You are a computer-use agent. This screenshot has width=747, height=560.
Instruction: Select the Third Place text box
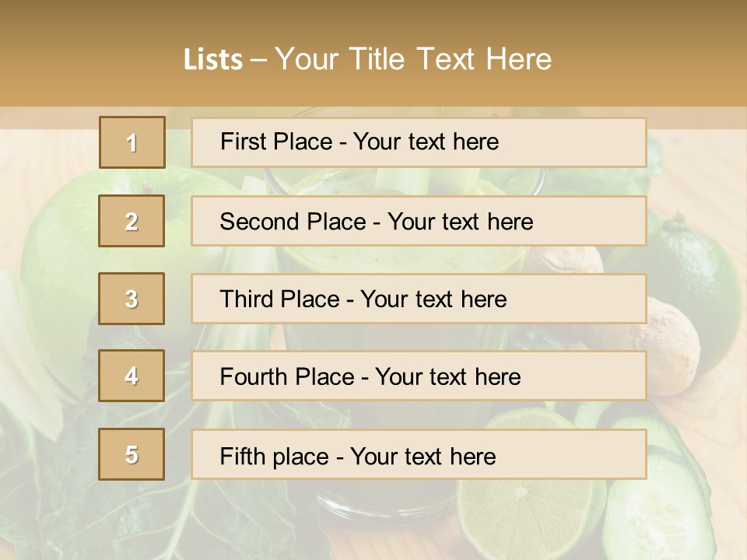(419, 299)
